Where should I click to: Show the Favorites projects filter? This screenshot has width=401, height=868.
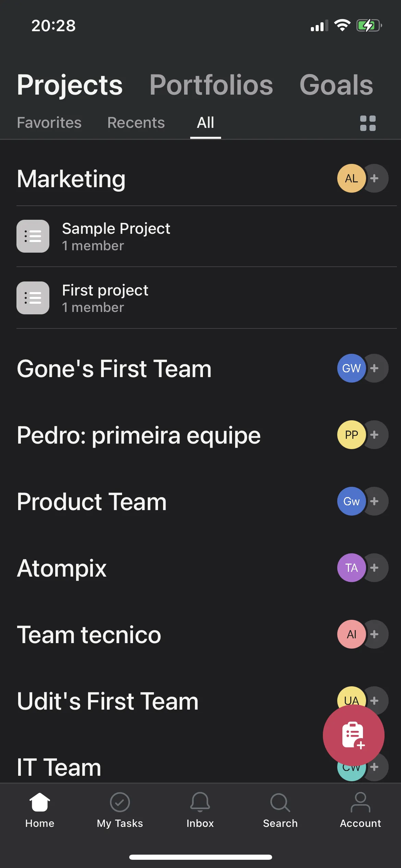(49, 123)
